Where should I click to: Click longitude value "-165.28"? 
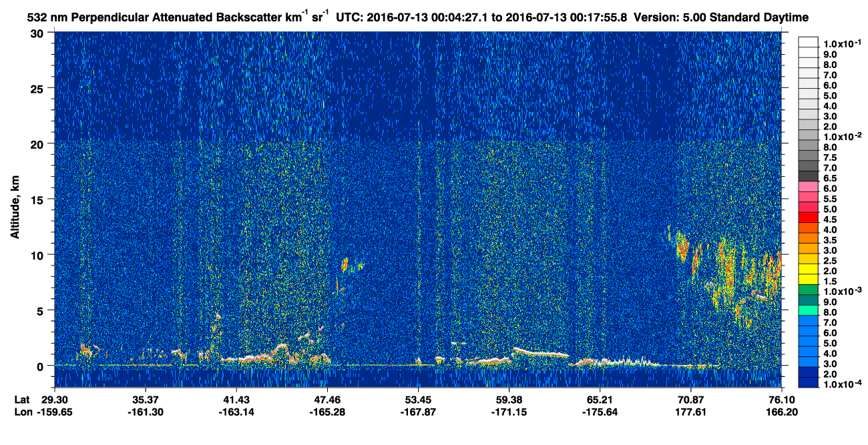327,412
